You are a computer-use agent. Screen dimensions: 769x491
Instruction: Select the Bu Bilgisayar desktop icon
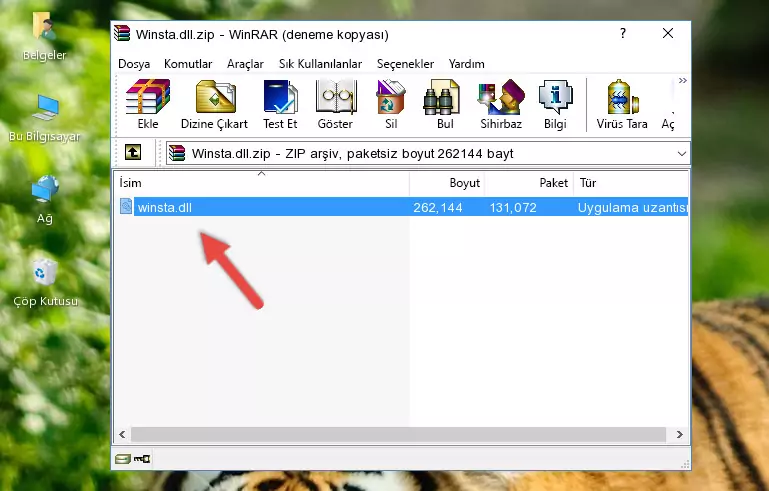click(x=44, y=118)
